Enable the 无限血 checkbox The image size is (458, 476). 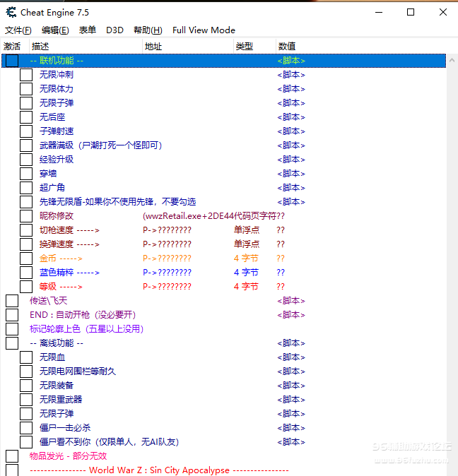click(26, 357)
